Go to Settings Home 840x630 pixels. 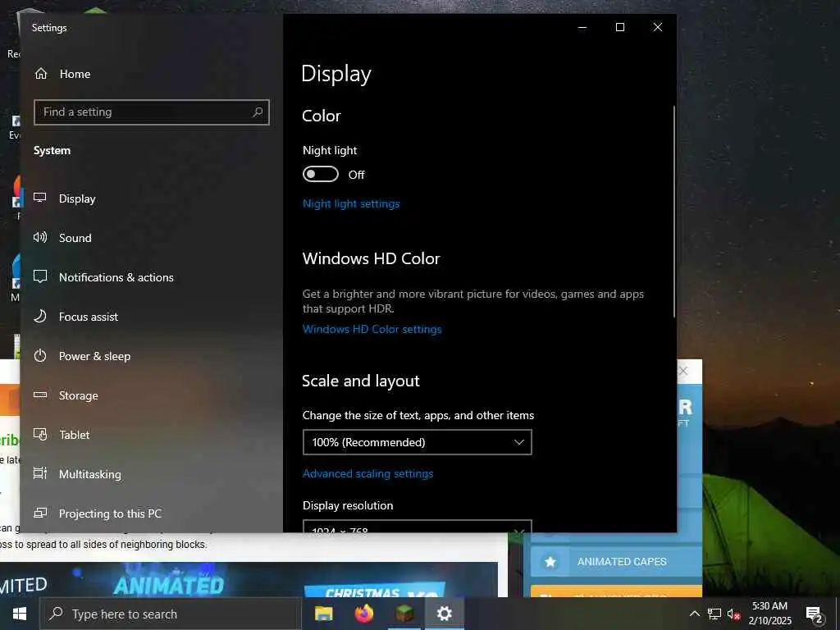[62, 74]
